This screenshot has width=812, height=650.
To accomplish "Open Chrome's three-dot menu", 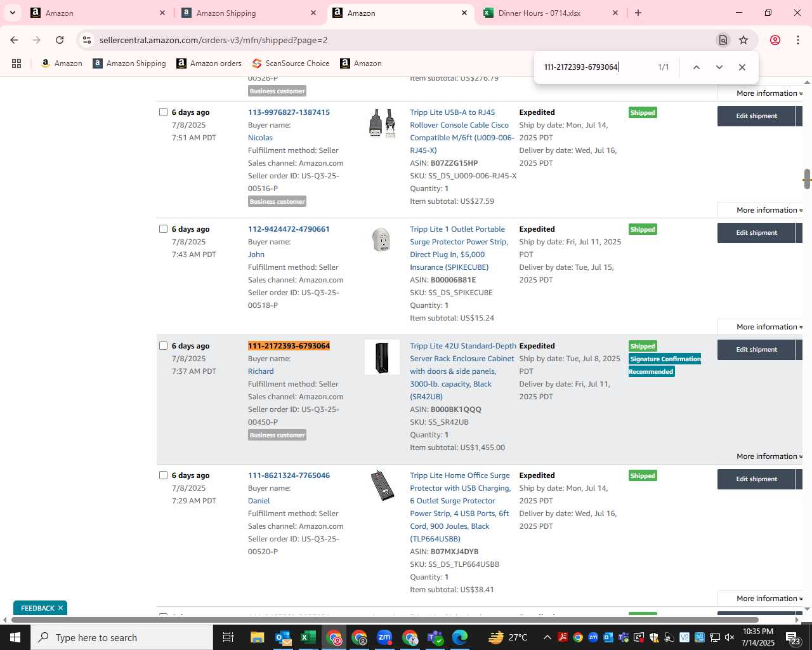I will [x=798, y=40].
